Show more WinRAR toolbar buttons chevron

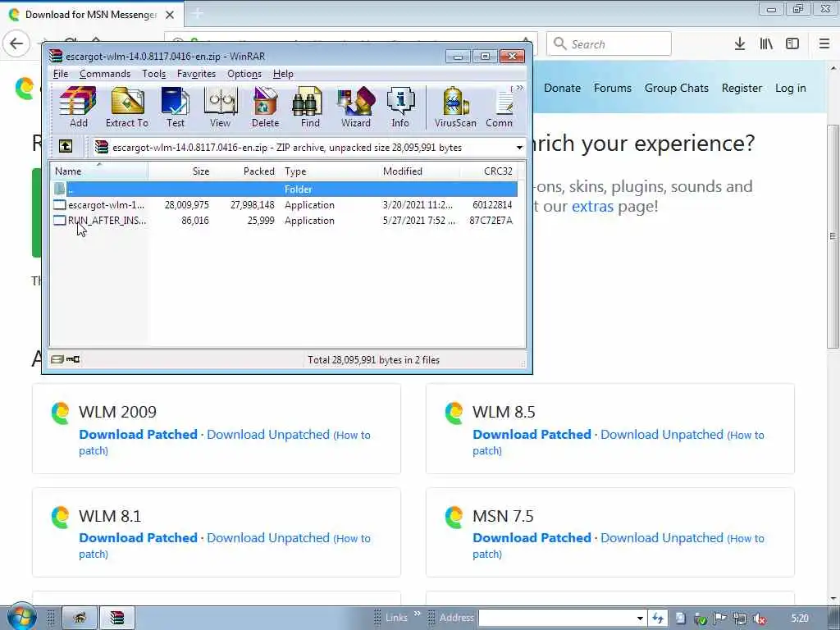click(x=519, y=88)
